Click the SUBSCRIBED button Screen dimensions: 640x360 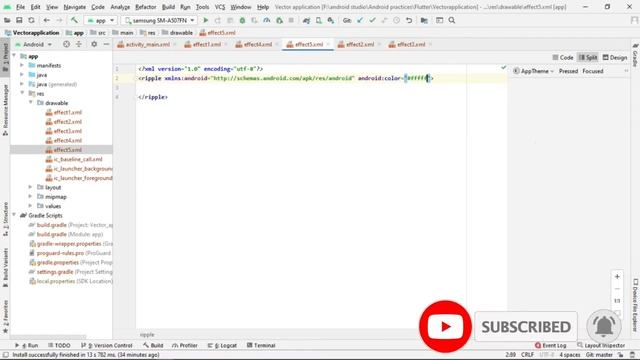tap(526, 327)
